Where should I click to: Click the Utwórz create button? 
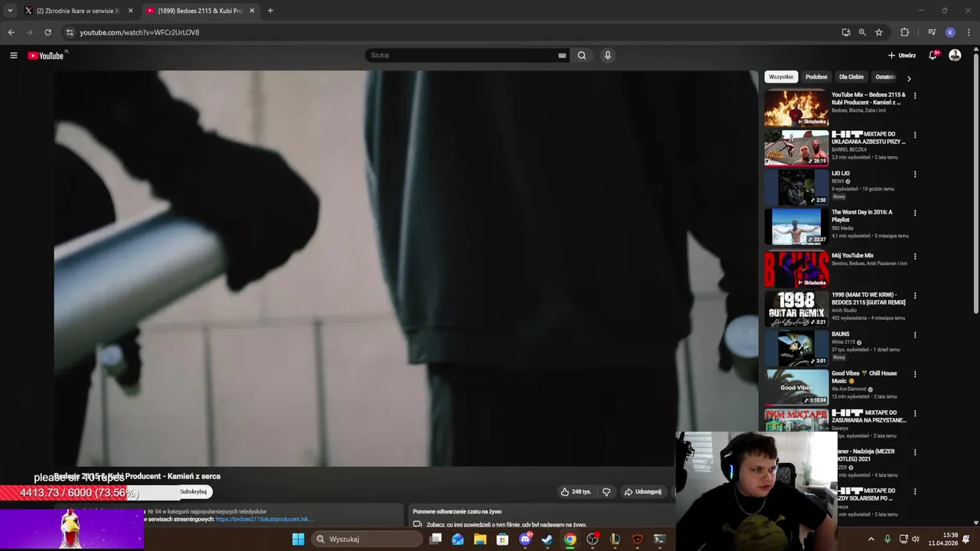(902, 55)
